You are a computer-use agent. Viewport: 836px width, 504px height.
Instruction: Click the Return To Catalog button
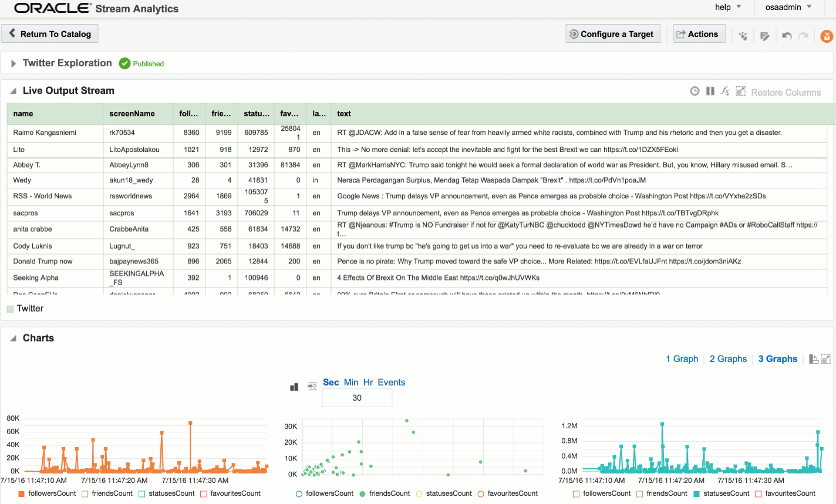coord(50,34)
